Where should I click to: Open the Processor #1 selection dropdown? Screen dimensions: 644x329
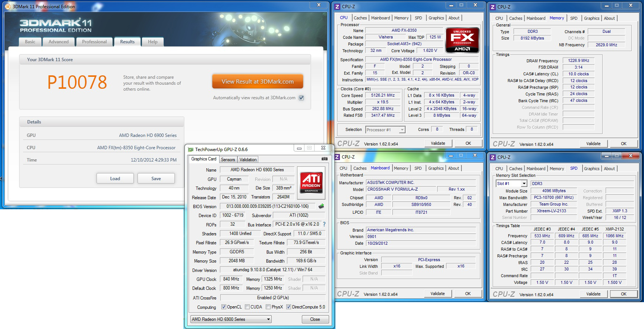[x=385, y=130]
